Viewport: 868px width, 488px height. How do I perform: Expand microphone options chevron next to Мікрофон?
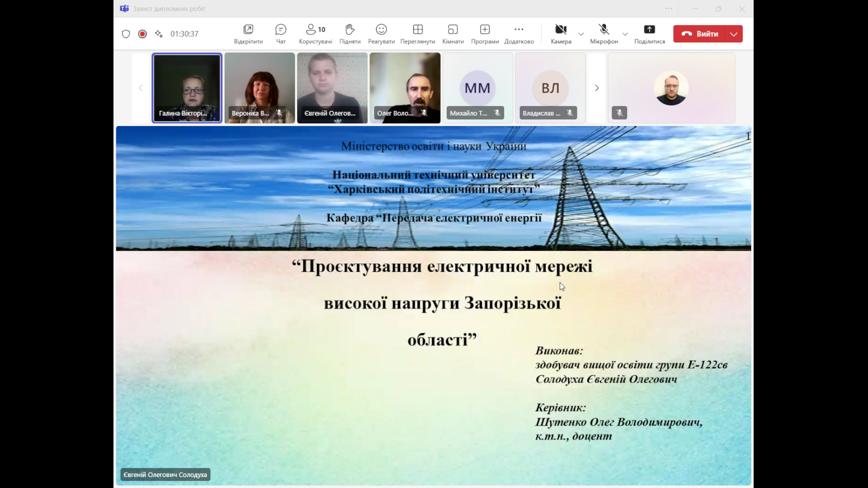pos(625,34)
